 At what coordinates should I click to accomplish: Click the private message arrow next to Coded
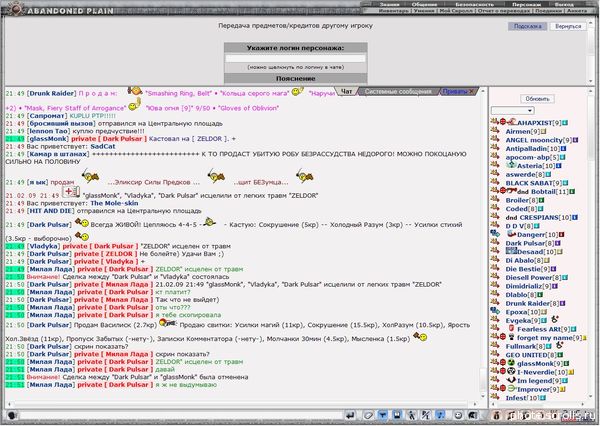494,208
